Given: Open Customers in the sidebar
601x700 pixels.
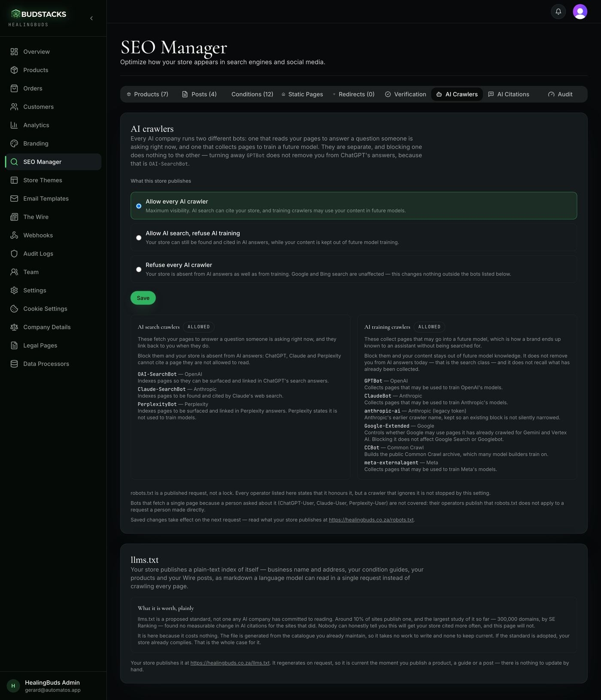Looking at the screenshot, I should tap(53, 107).
